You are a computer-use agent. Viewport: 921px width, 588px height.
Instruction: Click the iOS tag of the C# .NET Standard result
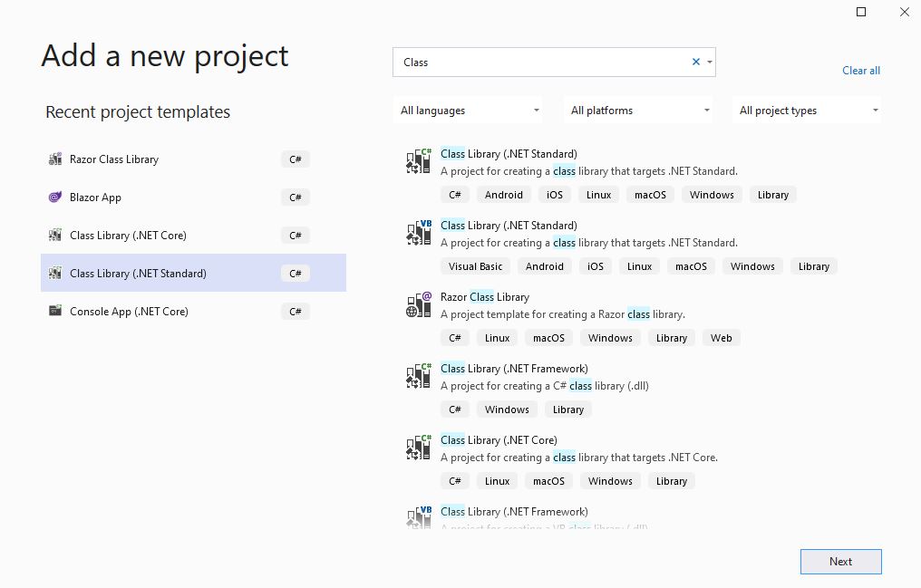(555, 195)
